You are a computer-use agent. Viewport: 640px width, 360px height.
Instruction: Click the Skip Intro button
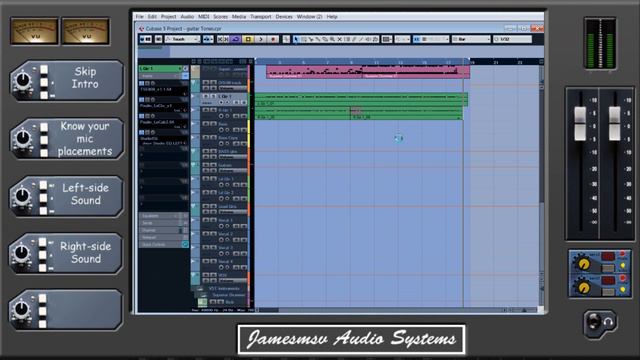click(x=67, y=80)
